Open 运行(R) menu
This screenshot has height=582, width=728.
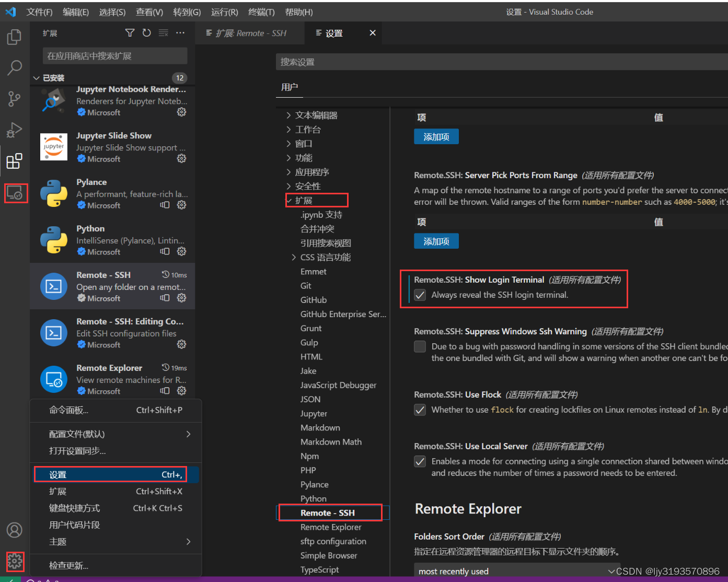click(225, 12)
